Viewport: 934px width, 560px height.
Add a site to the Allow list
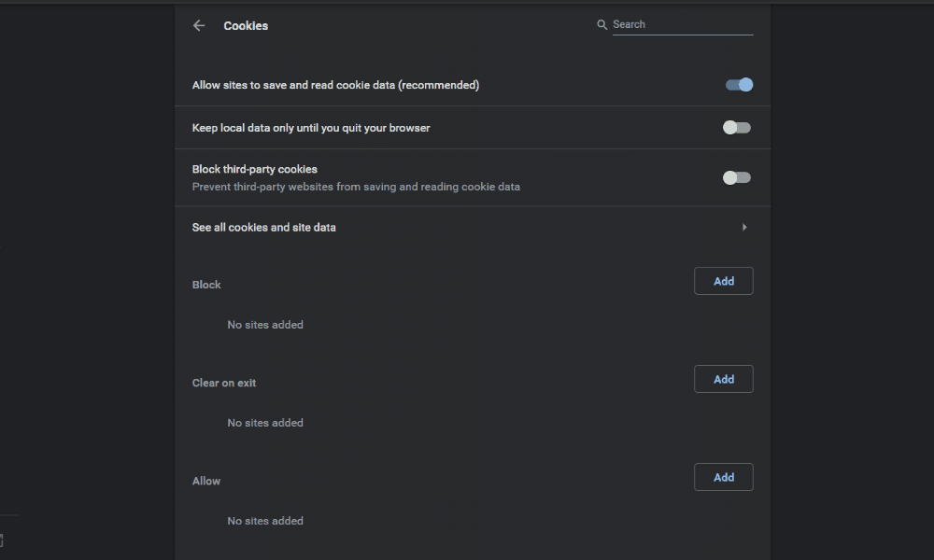coord(724,477)
